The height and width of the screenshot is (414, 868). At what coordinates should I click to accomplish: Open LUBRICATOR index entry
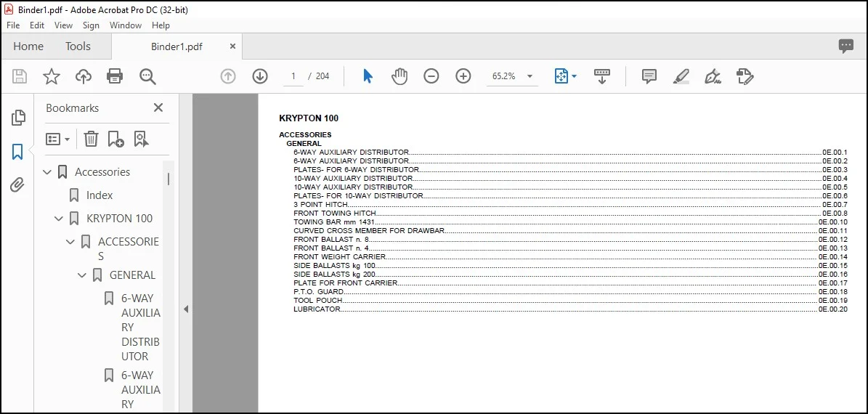570,309
